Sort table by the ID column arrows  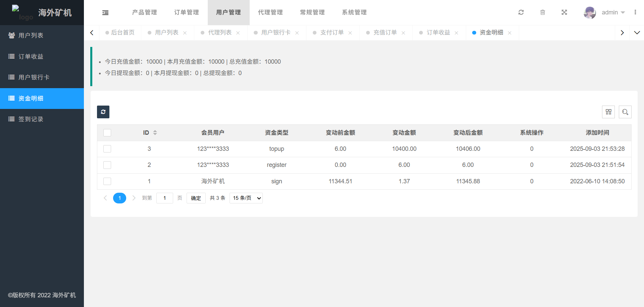coord(155,133)
